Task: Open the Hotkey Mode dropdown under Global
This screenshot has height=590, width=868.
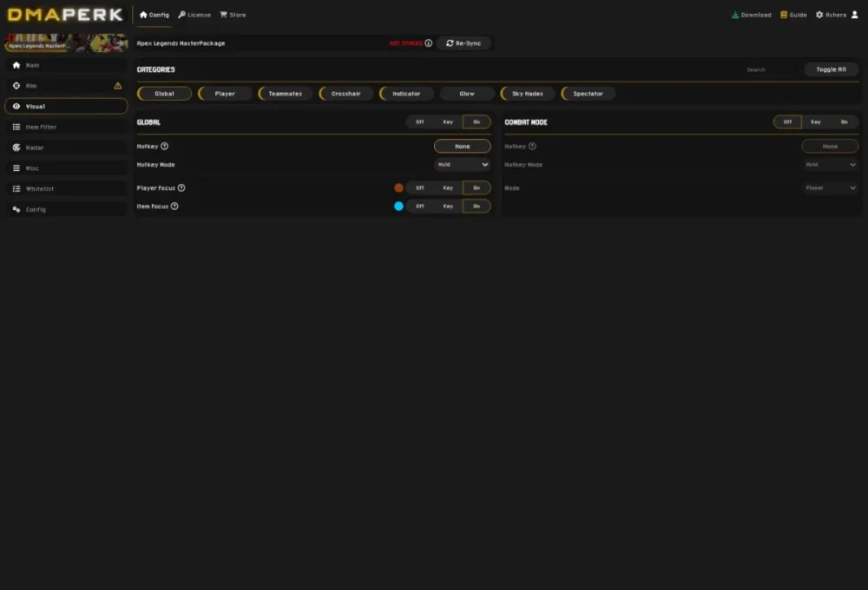Action: [462, 164]
